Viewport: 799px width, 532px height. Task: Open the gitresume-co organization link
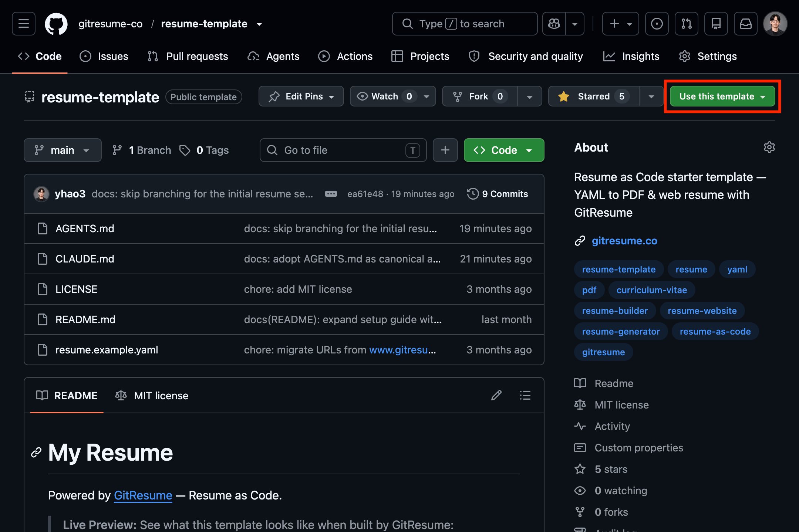click(x=110, y=24)
